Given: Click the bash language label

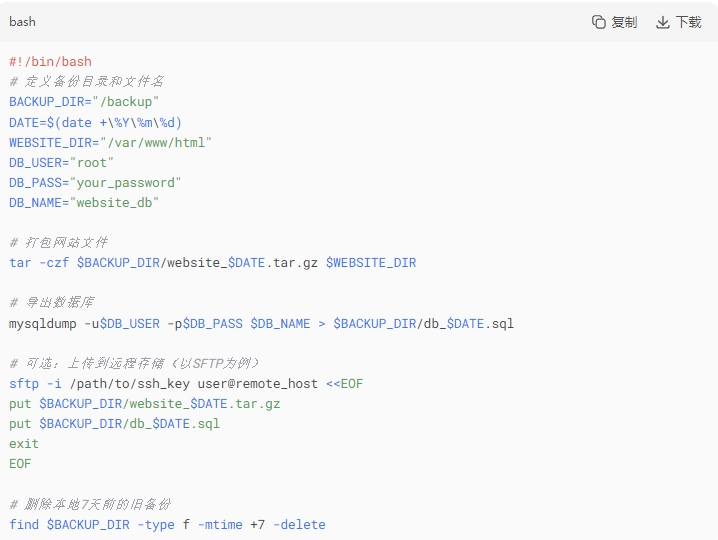Looking at the screenshot, I should 22,22.
